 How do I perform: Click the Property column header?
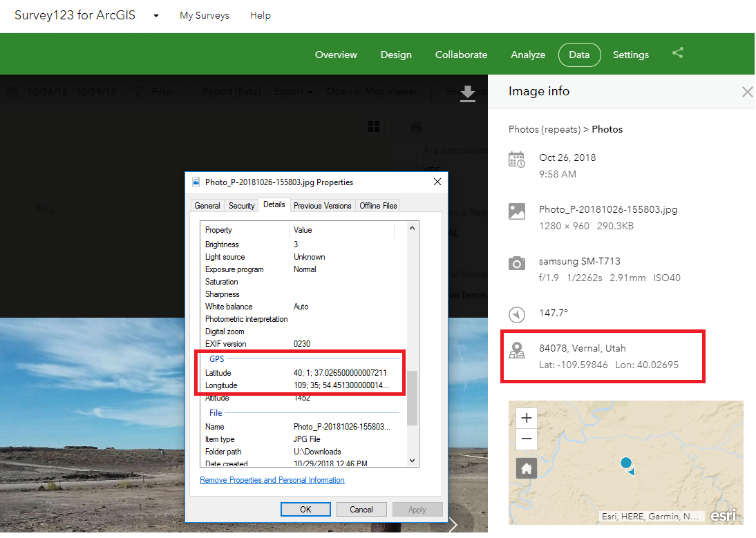[x=245, y=230]
